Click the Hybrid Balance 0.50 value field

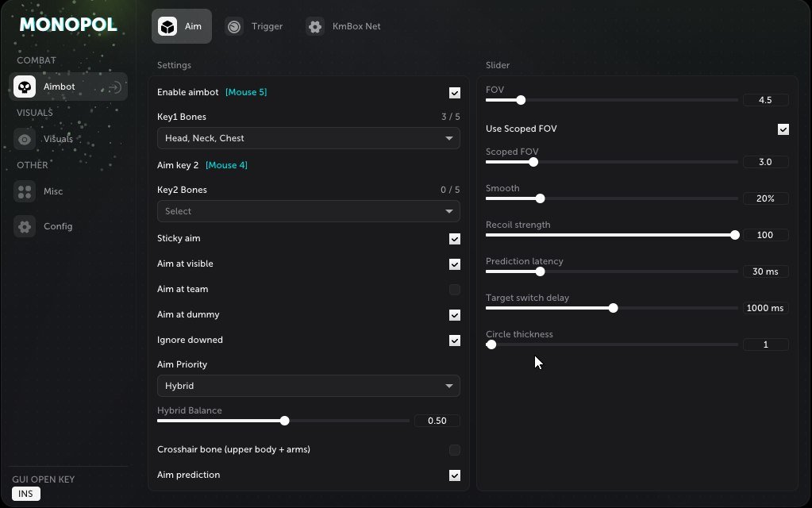437,421
